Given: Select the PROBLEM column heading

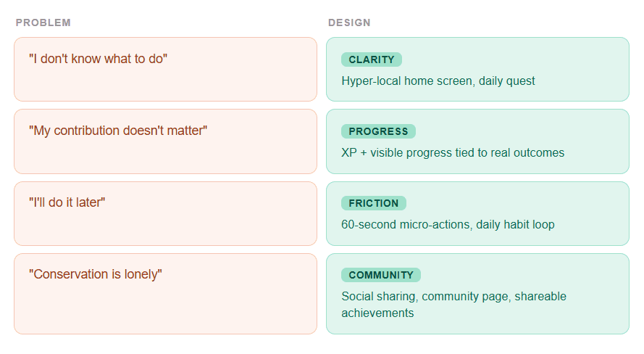Looking at the screenshot, I should (43, 22).
